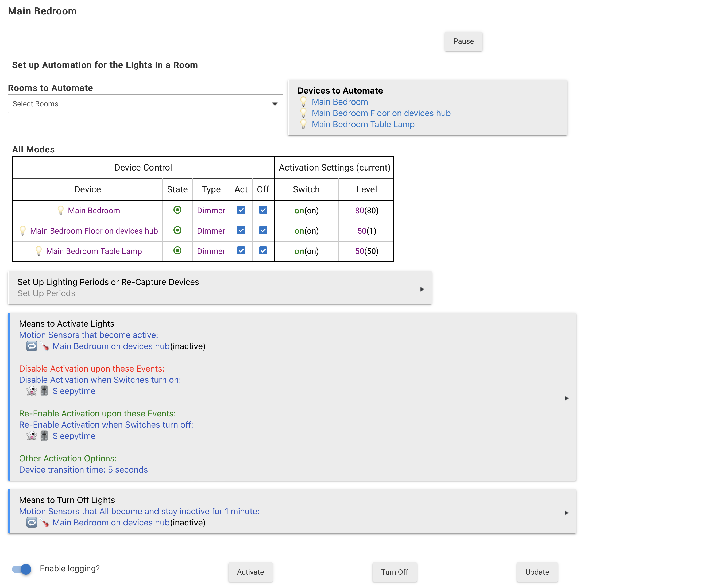Click bulb icon in Main Bedroom table row
This screenshot has width=703, height=588.
pos(61,211)
